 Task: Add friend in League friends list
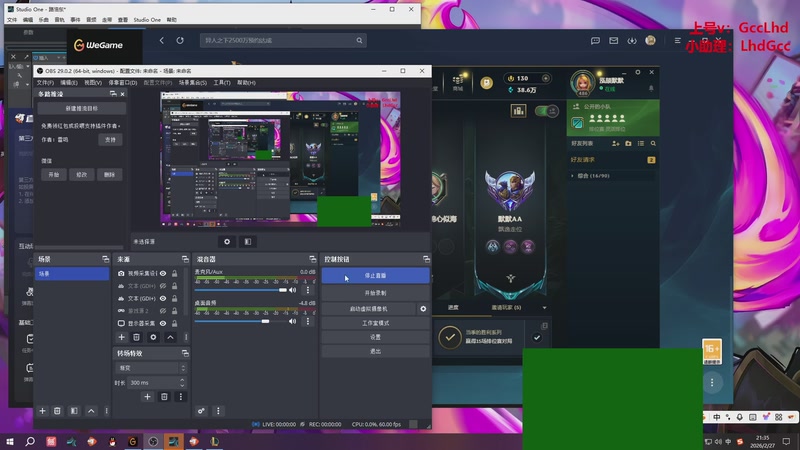(x=615, y=143)
